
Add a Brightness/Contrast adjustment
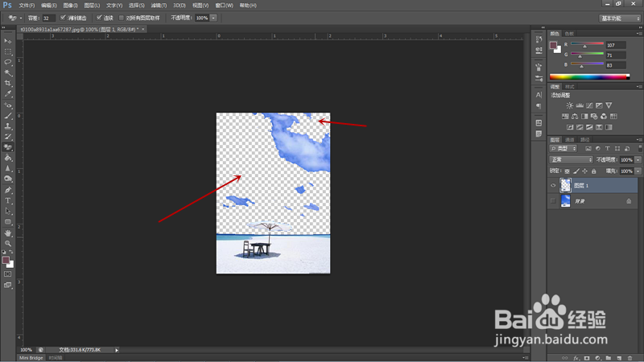[x=570, y=105]
